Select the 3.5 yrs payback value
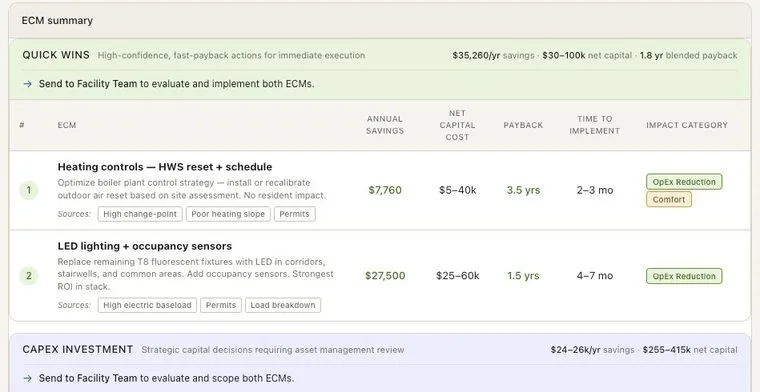Screen dimensions: 760x392 point(523,190)
